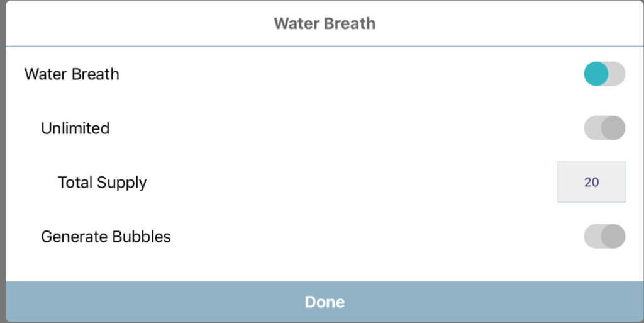Tap the gray knob of Unlimited switch
Viewport: 644px width, 323px height.
pos(613,128)
